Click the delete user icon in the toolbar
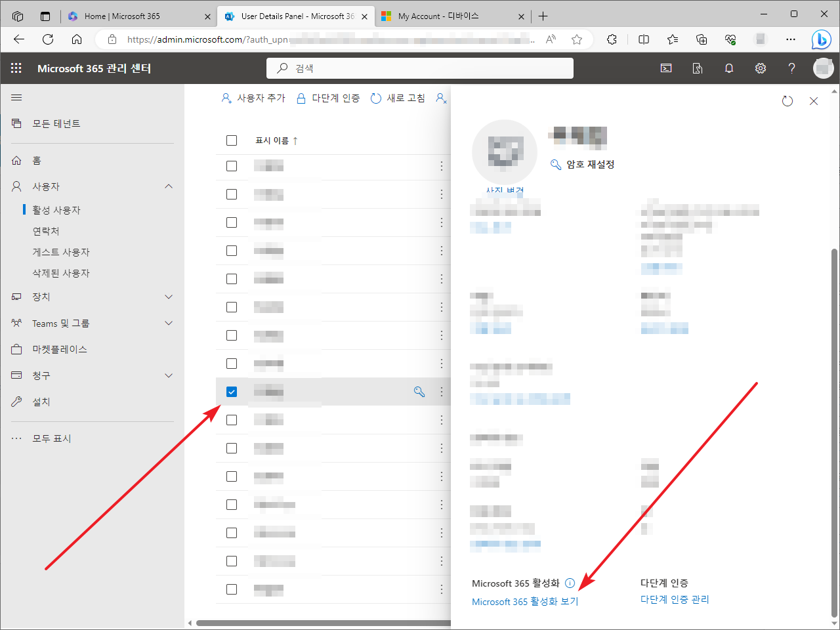Viewport: 840px width, 630px height. [x=442, y=98]
